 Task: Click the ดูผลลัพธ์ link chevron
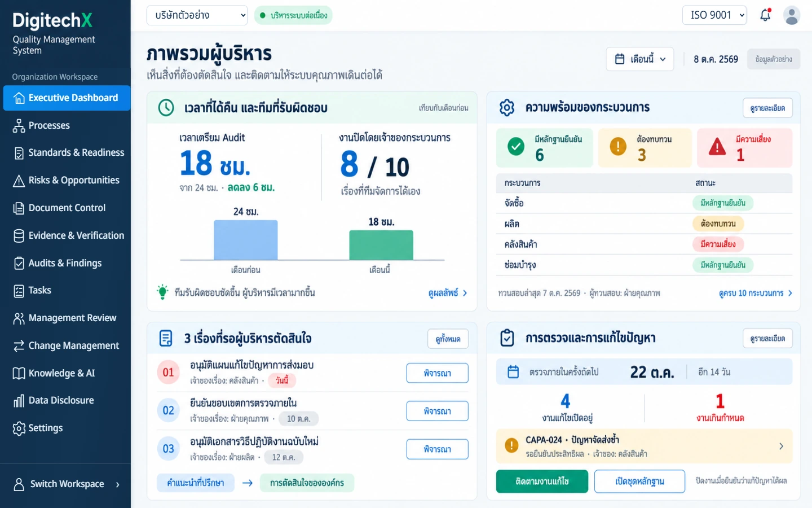point(465,293)
